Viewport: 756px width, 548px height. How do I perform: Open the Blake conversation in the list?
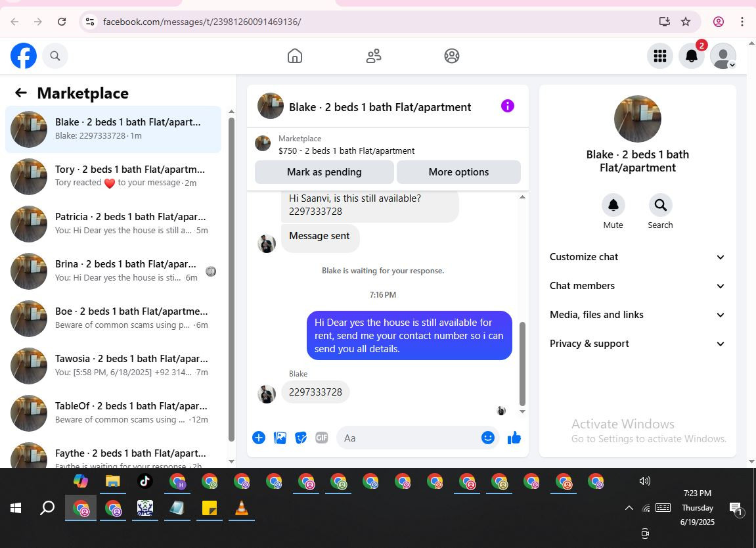tap(114, 129)
